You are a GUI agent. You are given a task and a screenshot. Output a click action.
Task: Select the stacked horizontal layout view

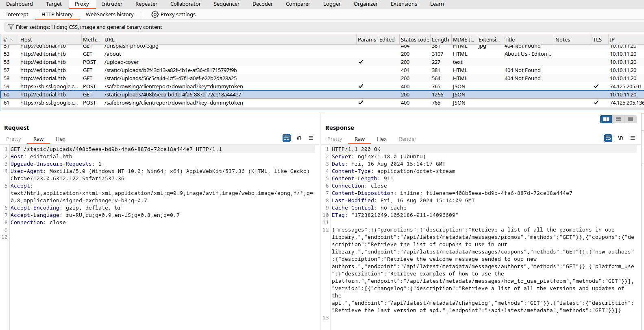click(618, 119)
